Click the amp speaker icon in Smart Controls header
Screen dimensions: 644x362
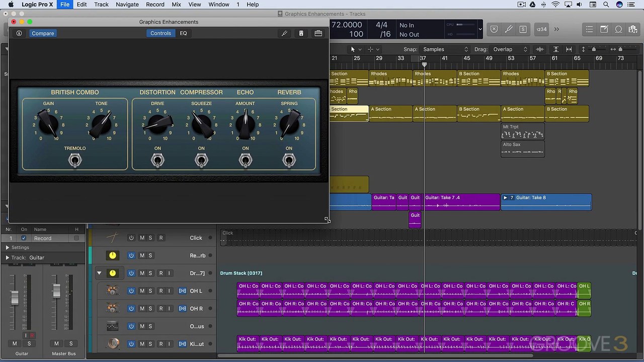301,33
